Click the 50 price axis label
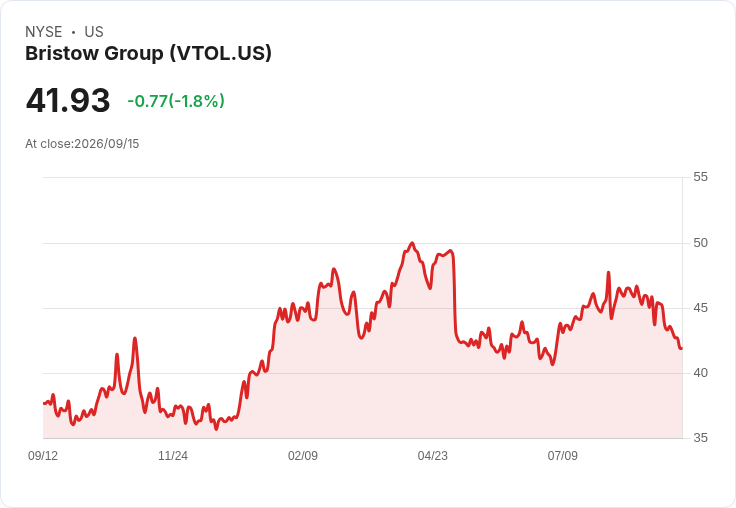Screen dimensions: 736x508 (700, 243)
